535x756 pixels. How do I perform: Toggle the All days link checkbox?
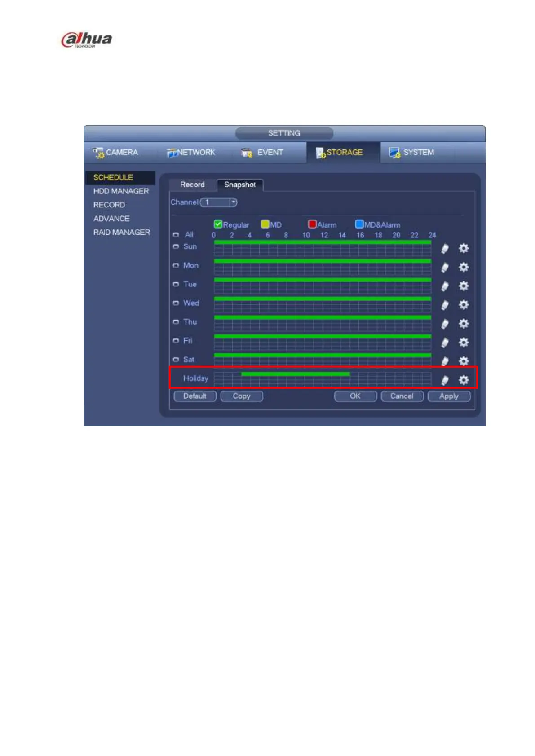pos(176,235)
